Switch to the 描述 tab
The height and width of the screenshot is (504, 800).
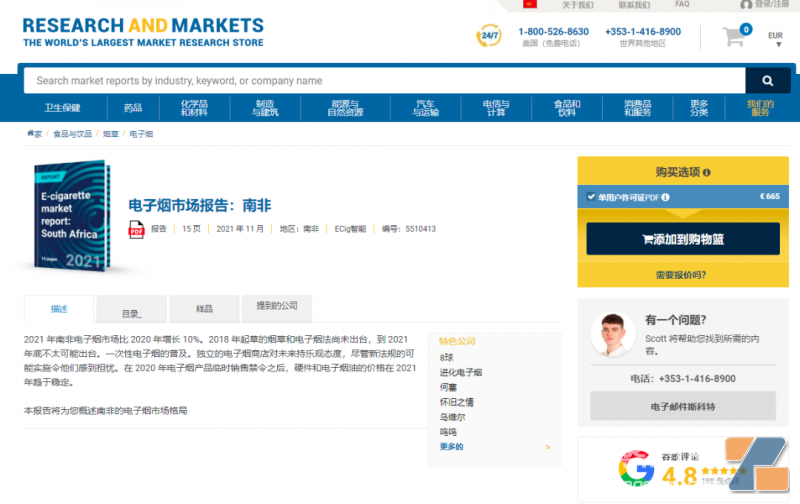[x=59, y=309]
